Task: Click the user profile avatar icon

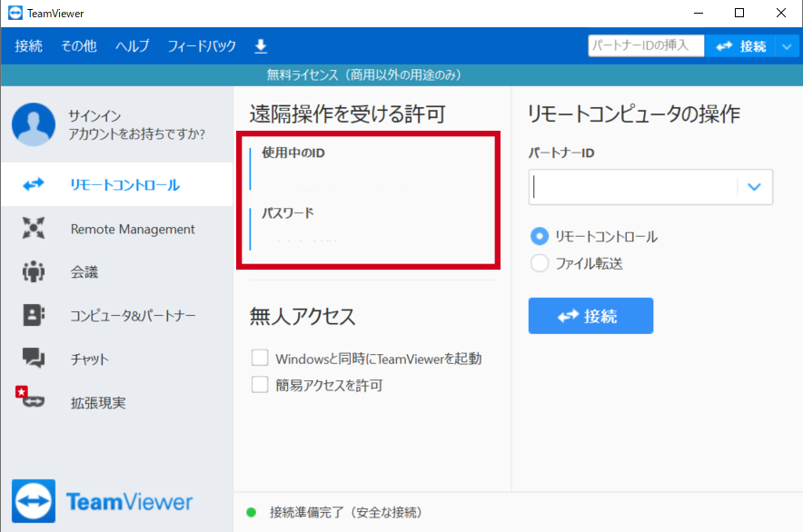Action: click(x=34, y=124)
